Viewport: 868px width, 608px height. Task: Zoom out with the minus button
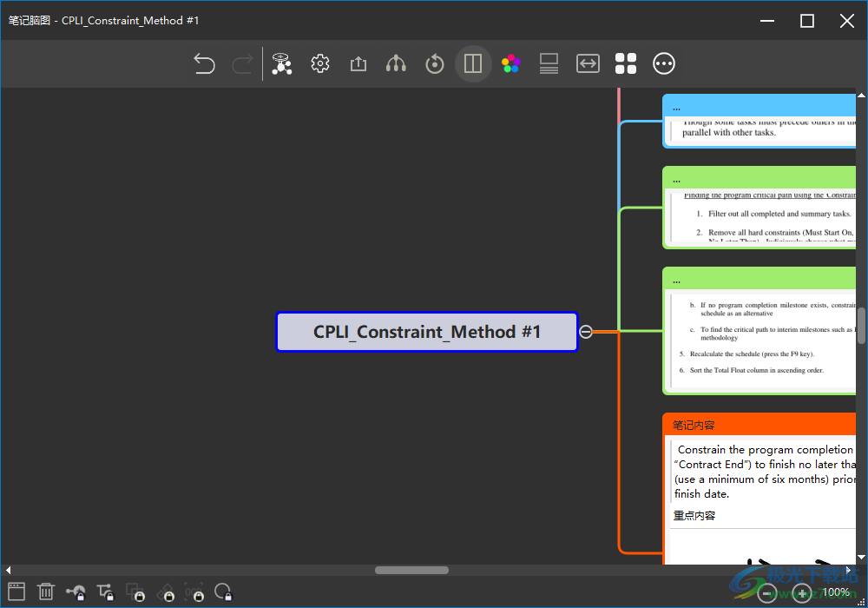pos(766,593)
